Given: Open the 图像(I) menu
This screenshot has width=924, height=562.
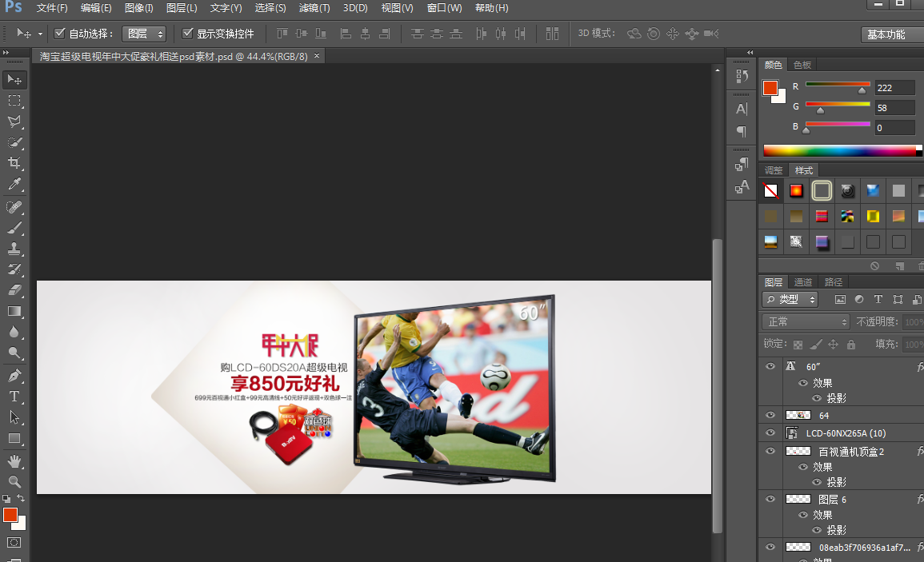Looking at the screenshot, I should (x=139, y=8).
